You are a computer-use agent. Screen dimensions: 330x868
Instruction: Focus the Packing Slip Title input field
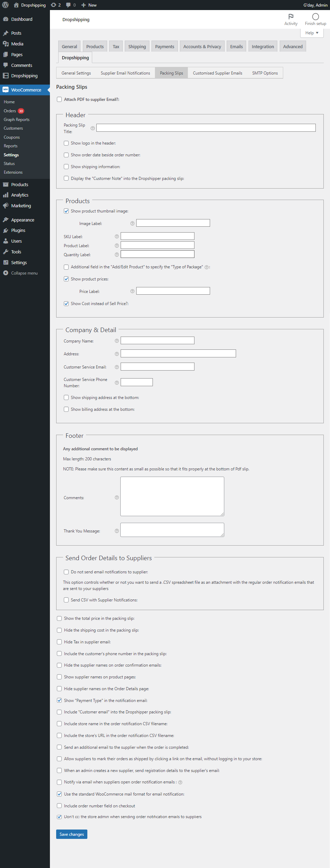pyautogui.click(x=206, y=128)
